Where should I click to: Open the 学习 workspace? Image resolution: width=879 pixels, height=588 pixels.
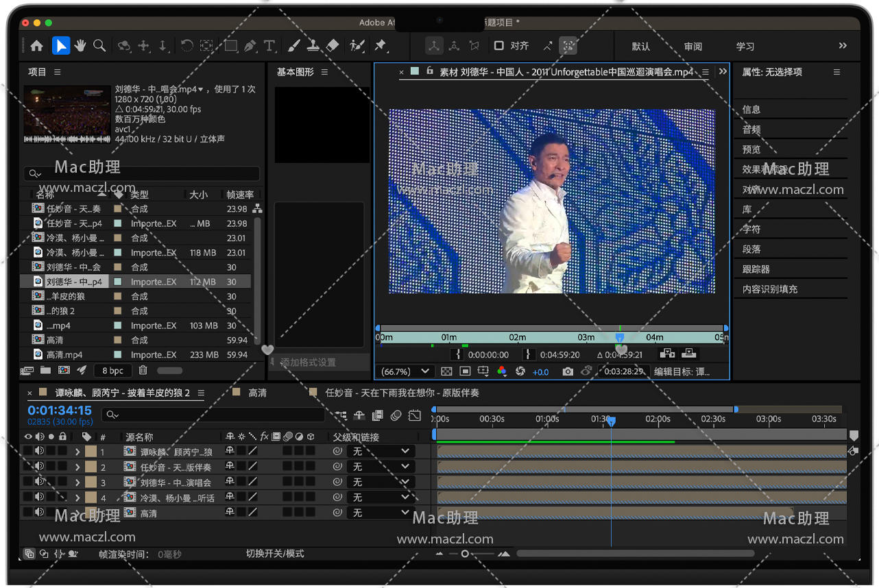point(745,47)
